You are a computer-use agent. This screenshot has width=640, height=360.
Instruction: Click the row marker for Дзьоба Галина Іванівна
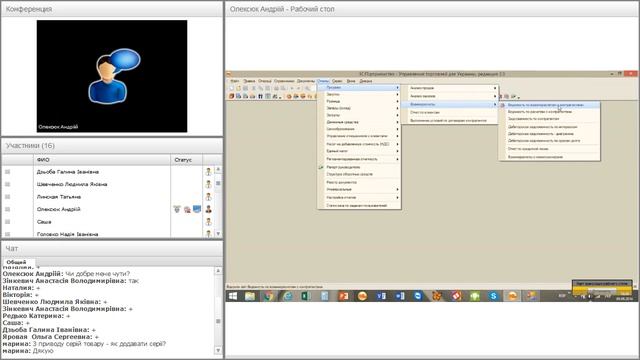point(7,172)
